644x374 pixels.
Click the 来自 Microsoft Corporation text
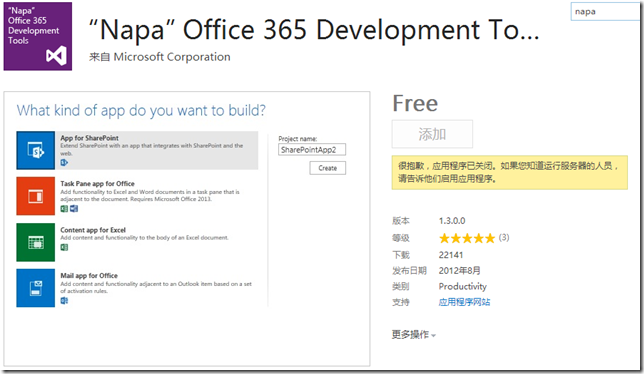pyautogui.click(x=160, y=57)
